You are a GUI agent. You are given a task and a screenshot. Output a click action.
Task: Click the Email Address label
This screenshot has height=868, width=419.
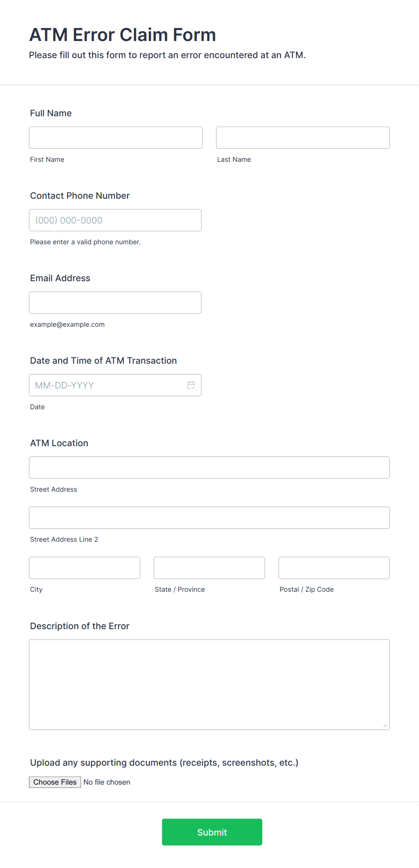coord(60,278)
